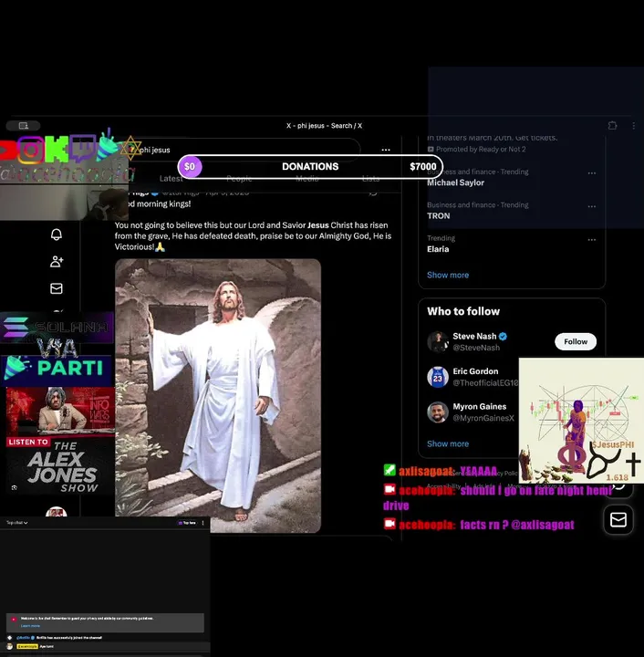This screenshot has width=644, height=657.
Task: Click the Myron Gaines name
Action: 480,406
